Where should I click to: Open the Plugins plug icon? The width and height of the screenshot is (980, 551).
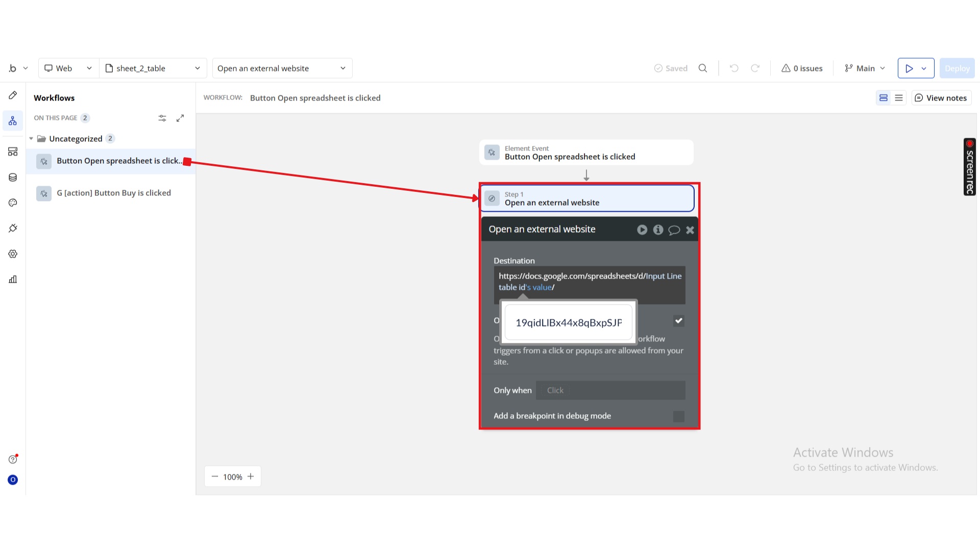[13, 228]
